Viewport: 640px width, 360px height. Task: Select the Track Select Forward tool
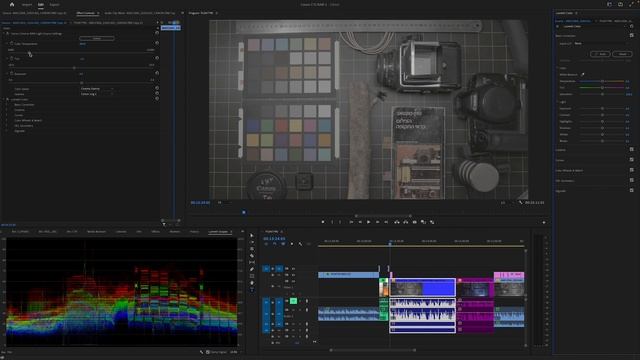(252, 242)
